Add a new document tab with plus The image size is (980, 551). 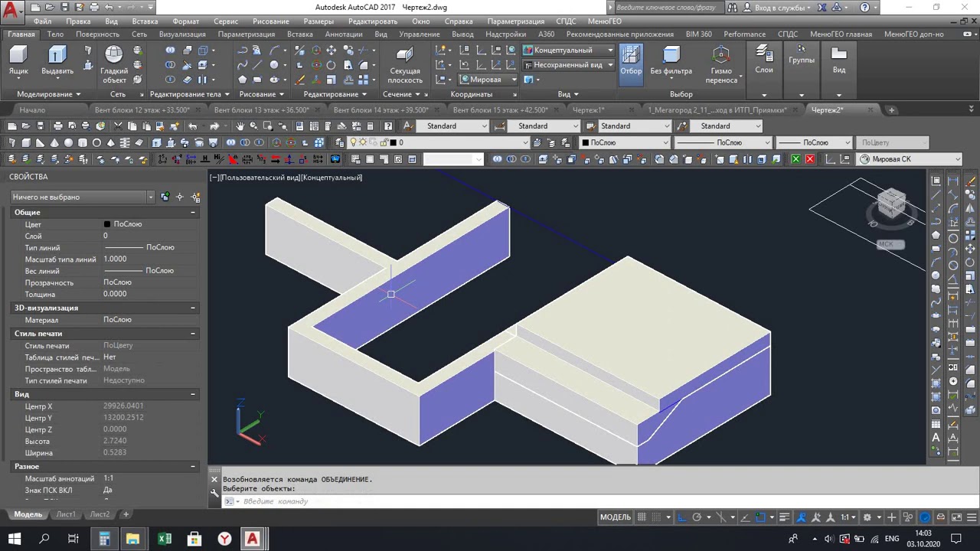891,110
